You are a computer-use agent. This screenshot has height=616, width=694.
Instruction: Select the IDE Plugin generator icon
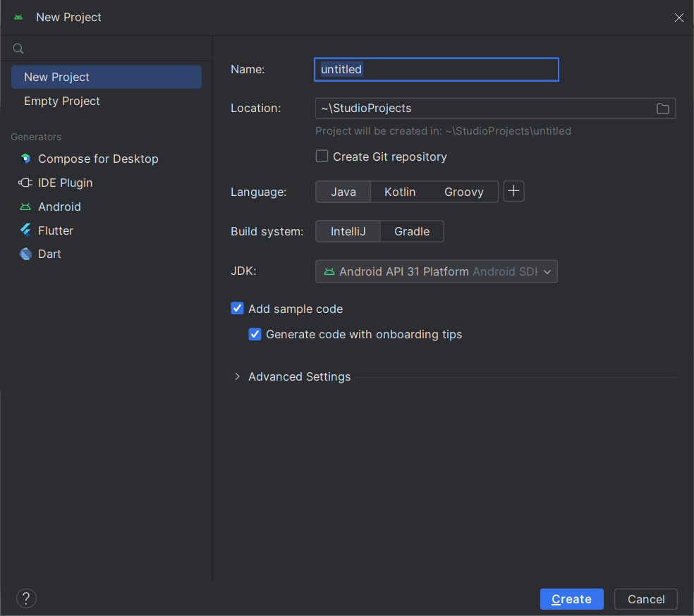(25, 183)
